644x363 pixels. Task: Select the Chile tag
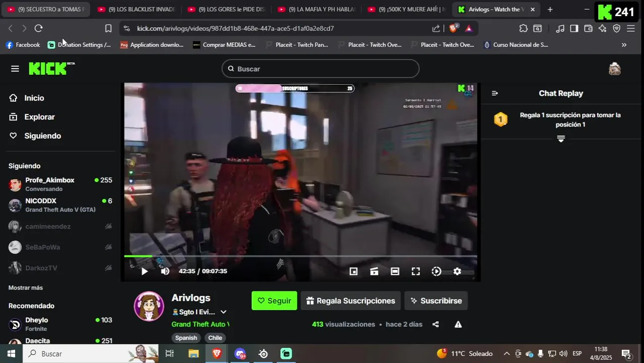215,338
